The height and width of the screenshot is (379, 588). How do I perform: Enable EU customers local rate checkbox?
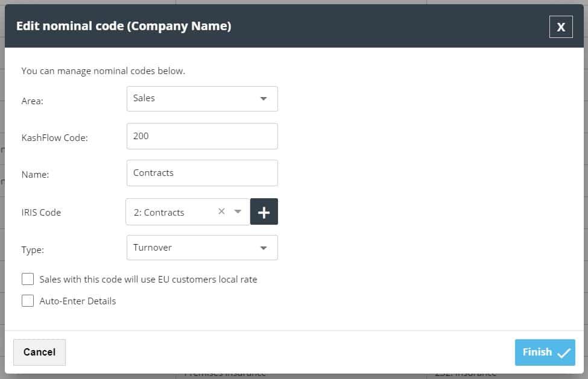point(28,279)
